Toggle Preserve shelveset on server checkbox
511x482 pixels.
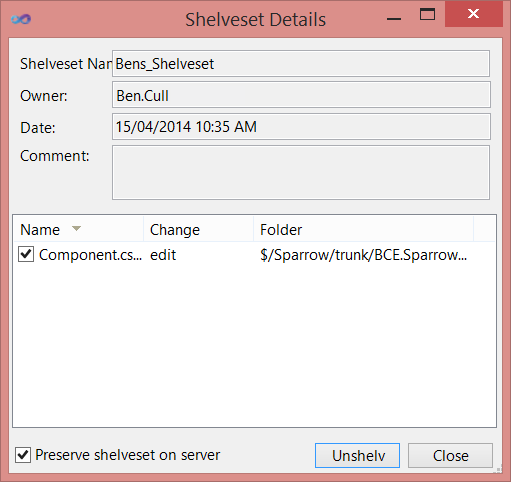pos(23,455)
